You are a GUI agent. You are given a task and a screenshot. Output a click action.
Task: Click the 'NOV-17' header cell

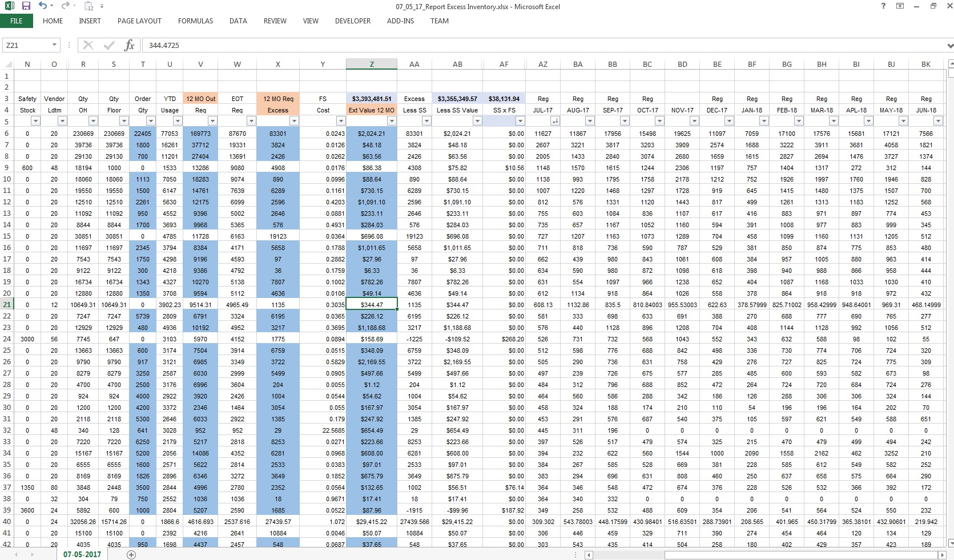click(682, 110)
